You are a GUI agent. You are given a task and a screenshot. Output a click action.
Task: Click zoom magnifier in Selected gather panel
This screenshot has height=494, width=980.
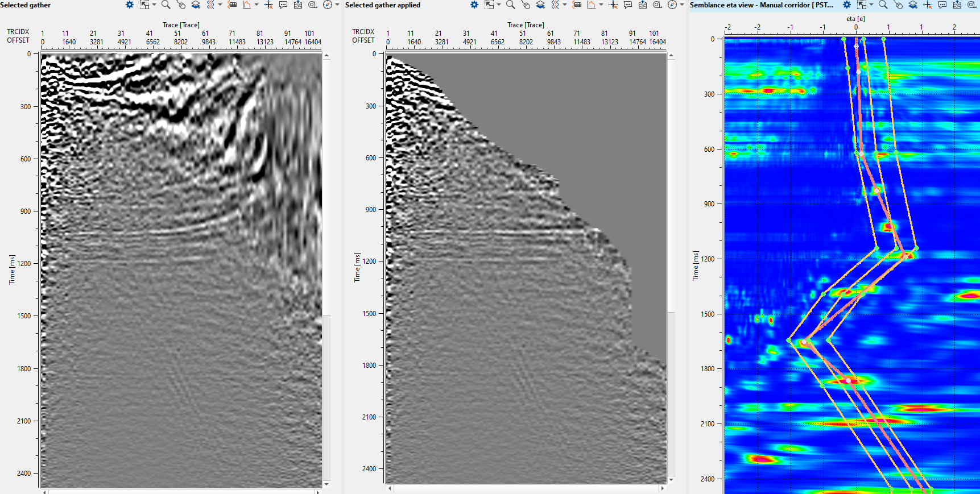pyautogui.click(x=166, y=5)
